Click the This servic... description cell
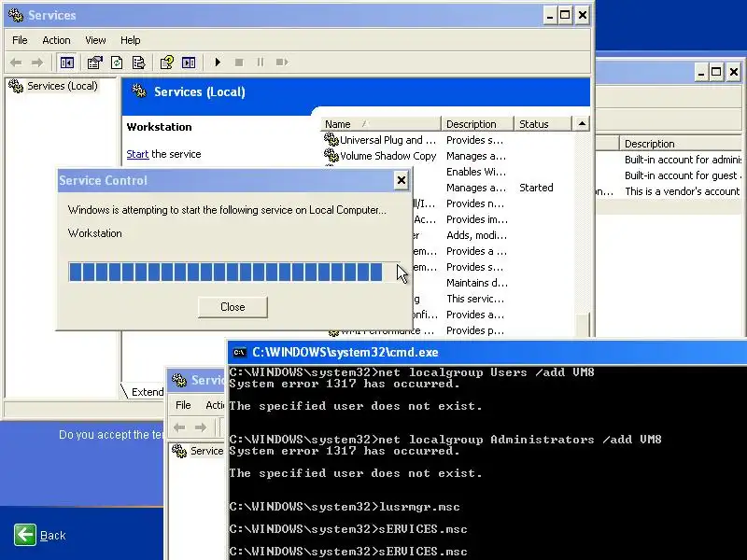Screen dimensions: 747x560 475,299
